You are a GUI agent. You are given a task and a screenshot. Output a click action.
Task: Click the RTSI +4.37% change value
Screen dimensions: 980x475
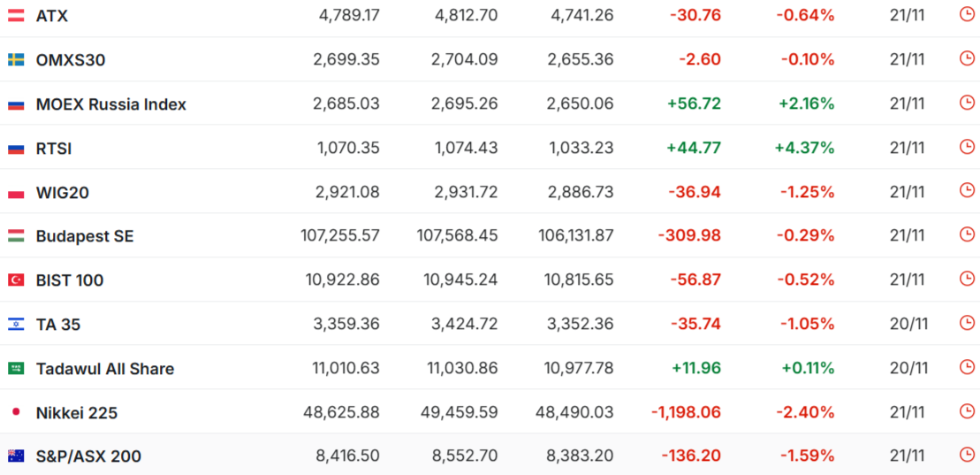pos(804,148)
